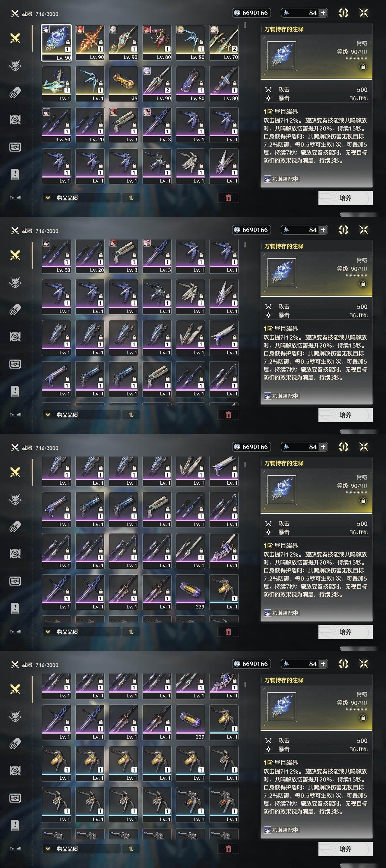
Task: Toggle the lock on 万物持存的注释 in topmost detail panel
Action: click(x=363, y=67)
